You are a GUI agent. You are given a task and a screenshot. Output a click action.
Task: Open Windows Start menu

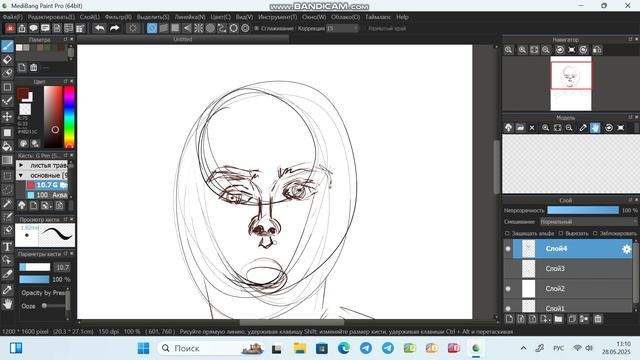[143, 348]
